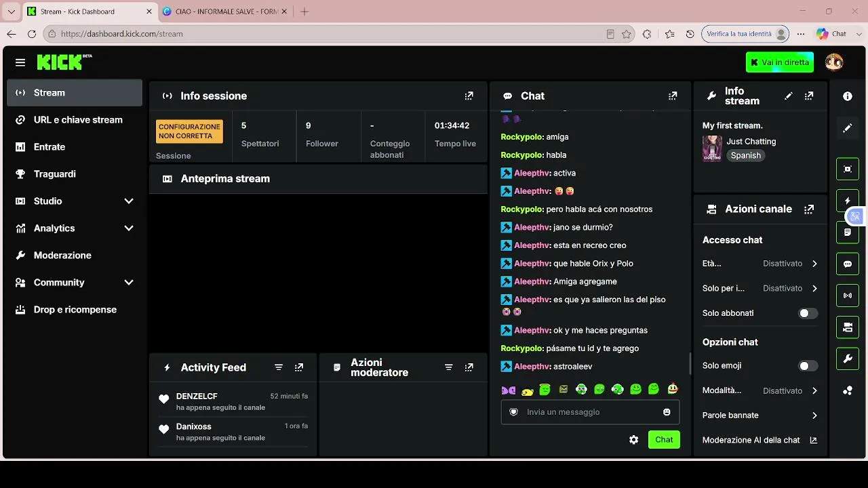Open chat settings gear
The height and width of the screenshot is (488, 868).
point(633,440)
